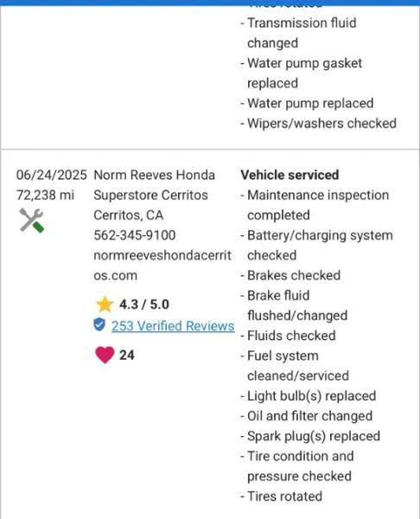Click the Water pump replaced entry
The width and height of the screenshot is (420, 519).
308,103
